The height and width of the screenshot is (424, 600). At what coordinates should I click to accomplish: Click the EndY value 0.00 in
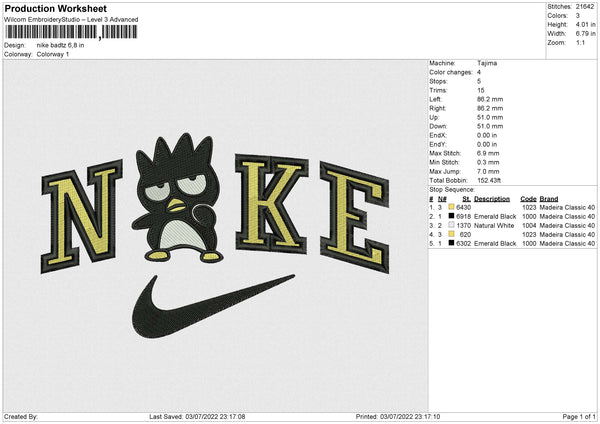(487, 145)
